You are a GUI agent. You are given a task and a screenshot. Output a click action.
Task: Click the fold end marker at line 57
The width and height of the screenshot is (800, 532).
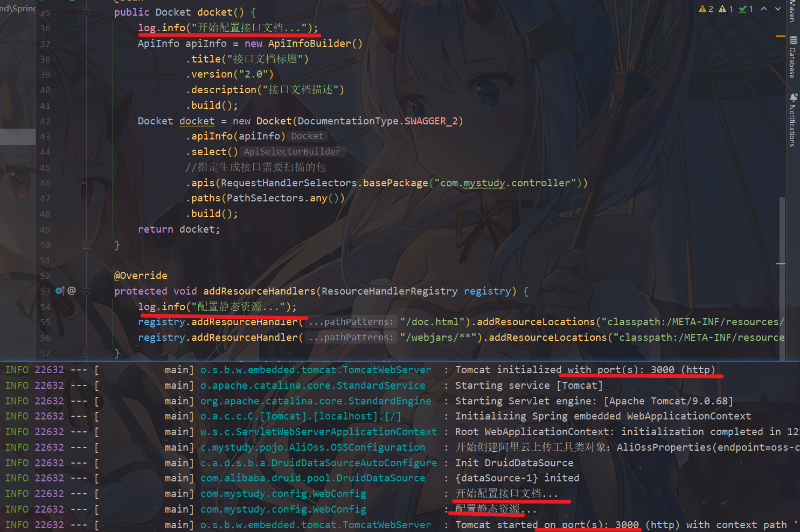[86, 353]
